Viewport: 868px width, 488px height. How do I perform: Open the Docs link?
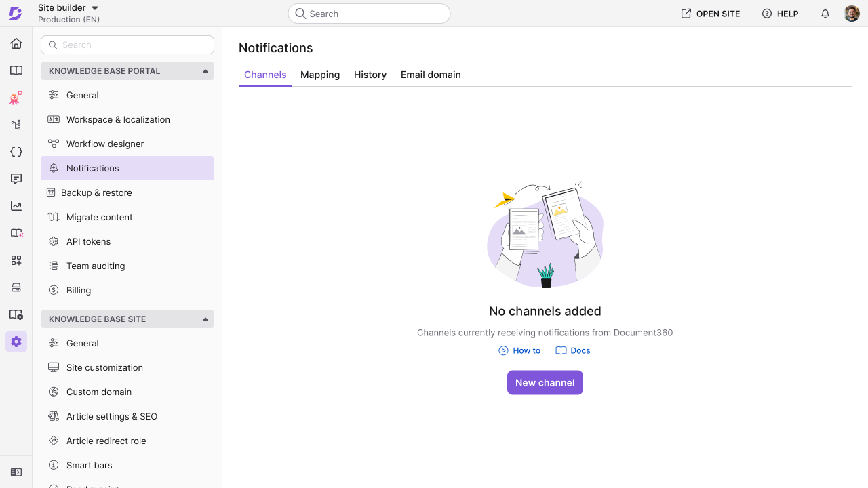573,350
